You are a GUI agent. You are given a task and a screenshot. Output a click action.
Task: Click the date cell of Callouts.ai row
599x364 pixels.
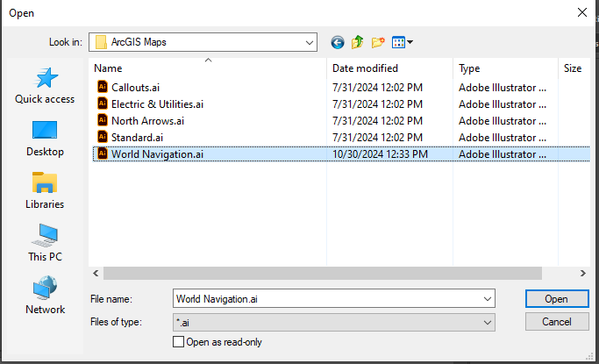(377, 88)
